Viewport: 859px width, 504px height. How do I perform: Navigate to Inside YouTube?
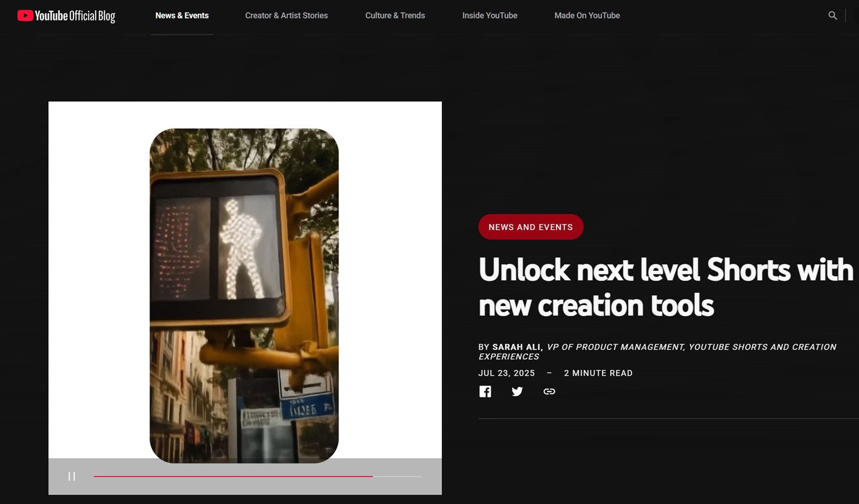click(x=490, y=16)
